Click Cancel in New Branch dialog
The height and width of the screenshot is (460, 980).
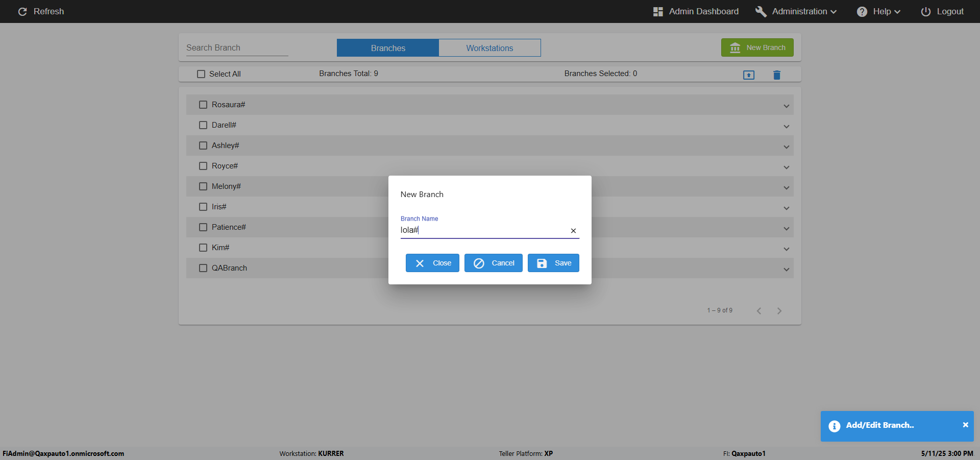click(x=493, y=263)
